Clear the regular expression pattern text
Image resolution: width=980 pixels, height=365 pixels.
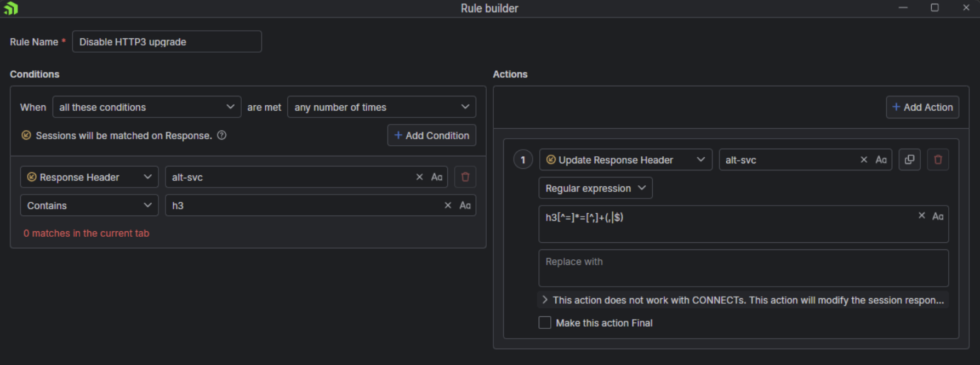coord(921,216)
